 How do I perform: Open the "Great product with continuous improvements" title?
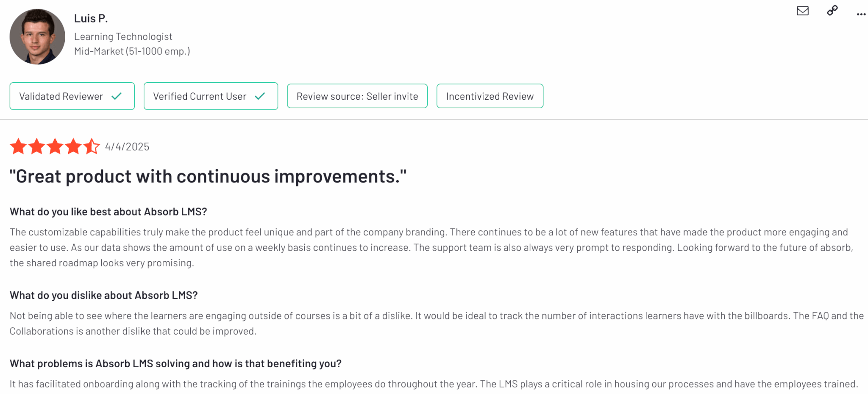pos(208,176)
